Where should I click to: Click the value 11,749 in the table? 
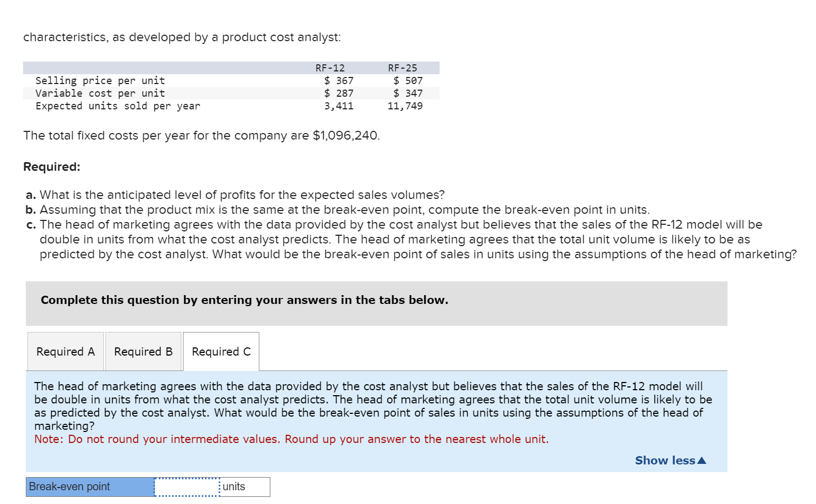[405, 106]
